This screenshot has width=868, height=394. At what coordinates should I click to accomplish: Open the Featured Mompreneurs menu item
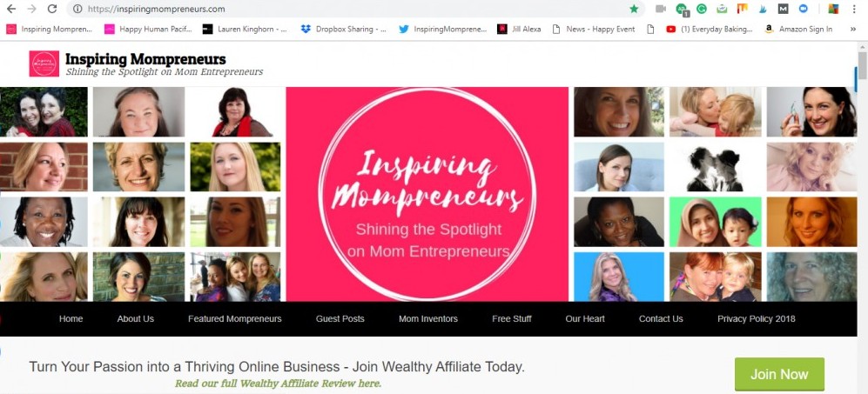pyautogui.click(x=235, y=318)
